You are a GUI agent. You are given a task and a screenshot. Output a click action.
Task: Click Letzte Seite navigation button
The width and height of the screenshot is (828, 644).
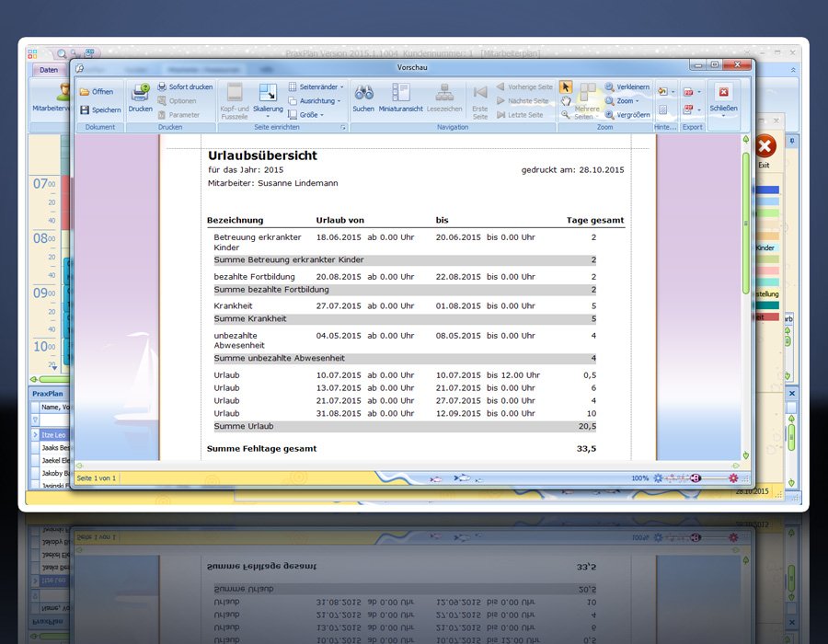click(x=520, y=115)
